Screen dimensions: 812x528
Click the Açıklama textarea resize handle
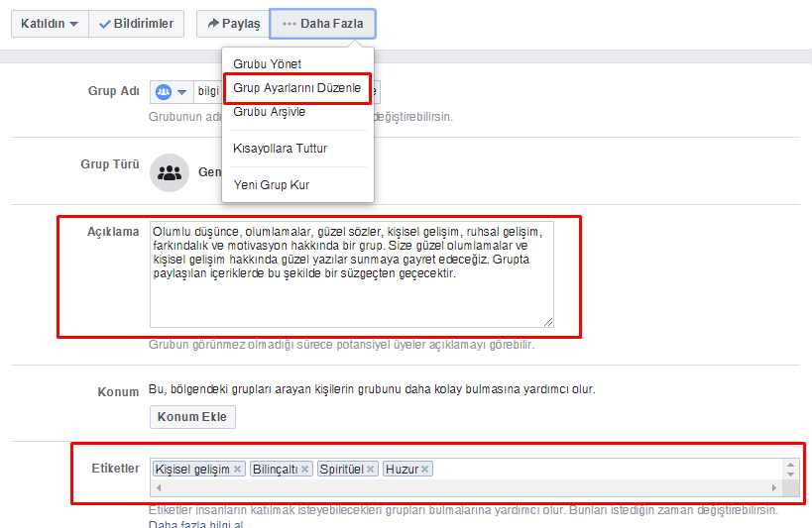(548, 322)
